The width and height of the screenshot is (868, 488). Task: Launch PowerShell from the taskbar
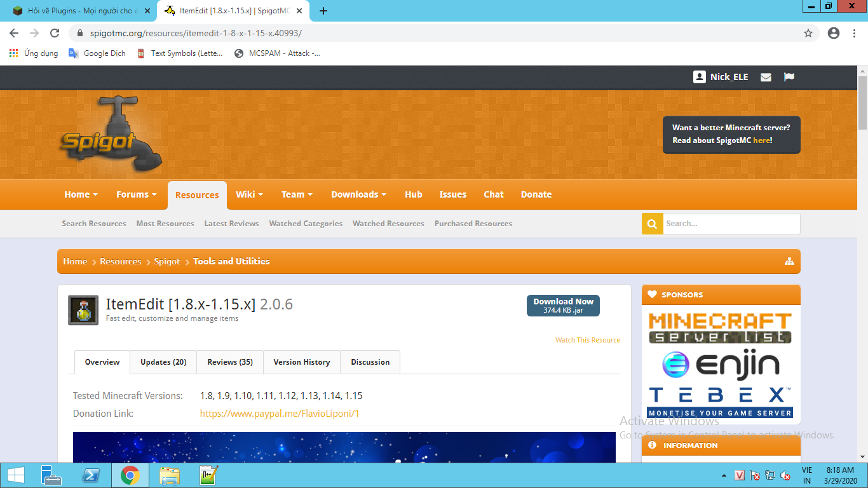(x=91, y=475)
